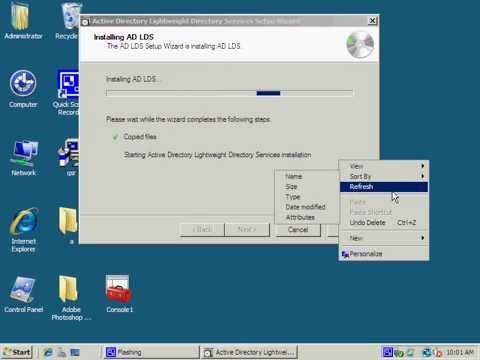
Task: Click the Start button
Action: tap(17, 352)
